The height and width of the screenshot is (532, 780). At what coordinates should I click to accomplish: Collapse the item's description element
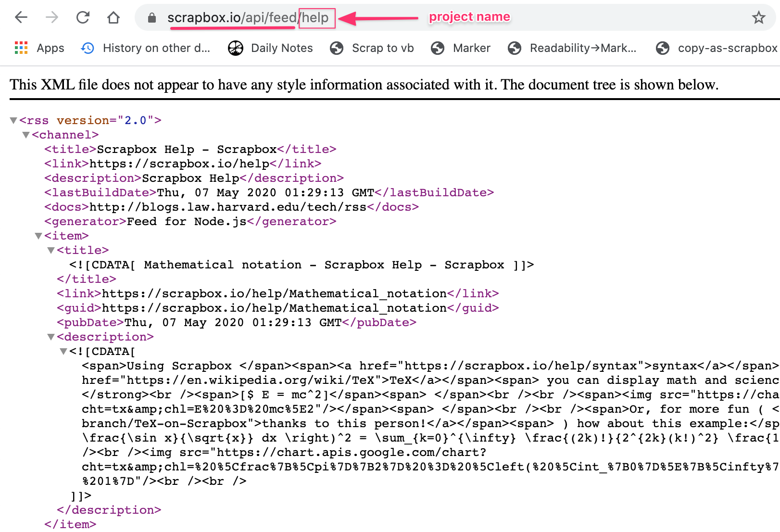[51, 337]
